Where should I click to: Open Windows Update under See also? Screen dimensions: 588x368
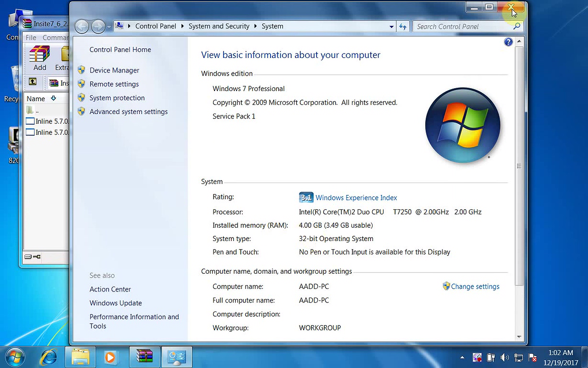coord(115,303)
